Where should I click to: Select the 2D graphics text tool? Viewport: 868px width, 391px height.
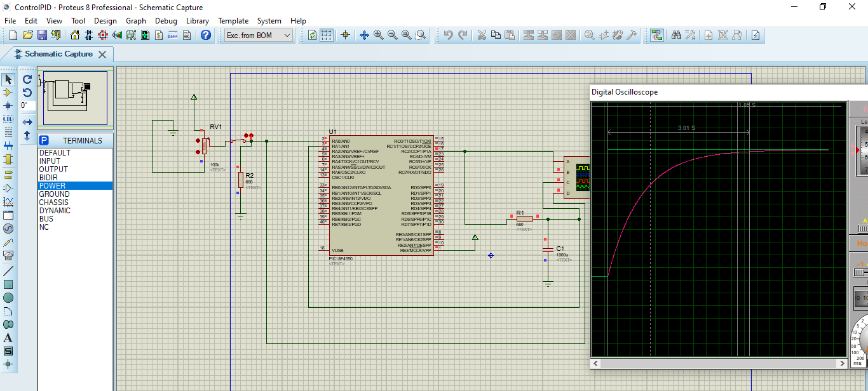[x=8, y=338]
